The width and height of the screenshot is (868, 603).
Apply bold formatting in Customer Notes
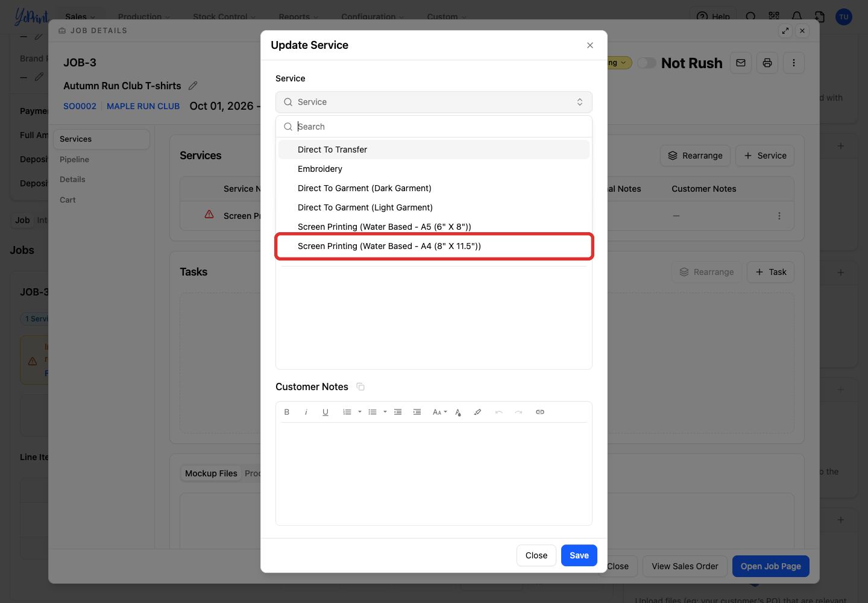(x=287, y=412)
